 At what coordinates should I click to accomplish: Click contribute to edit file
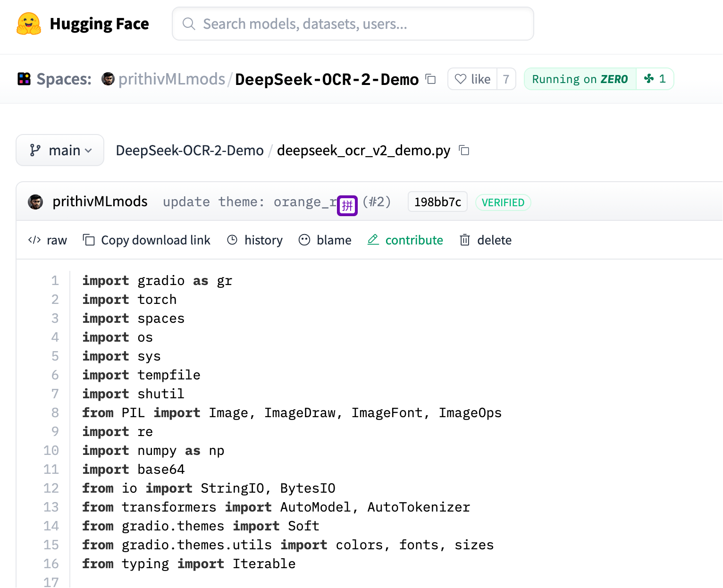click(405, 240)
